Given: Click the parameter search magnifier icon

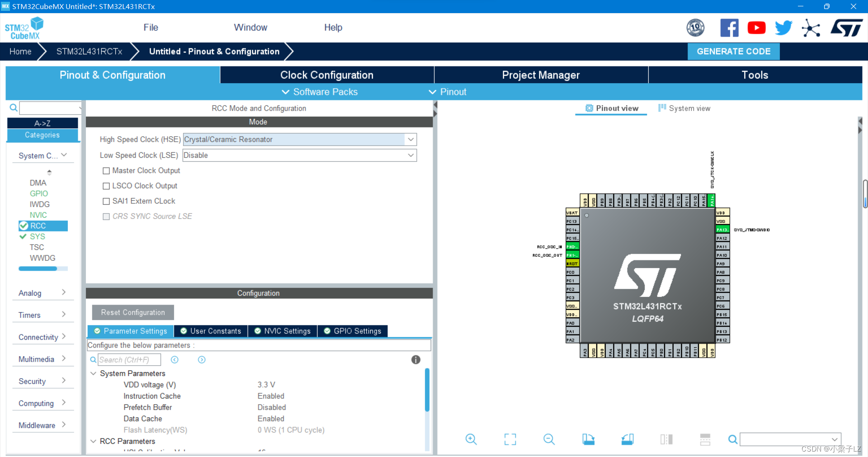Looking at the screenshot, I should point(93,359).
